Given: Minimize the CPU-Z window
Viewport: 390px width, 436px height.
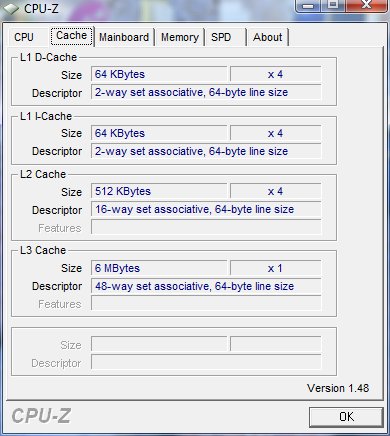Looking at the screenshot, I should (x=309, y=6).
